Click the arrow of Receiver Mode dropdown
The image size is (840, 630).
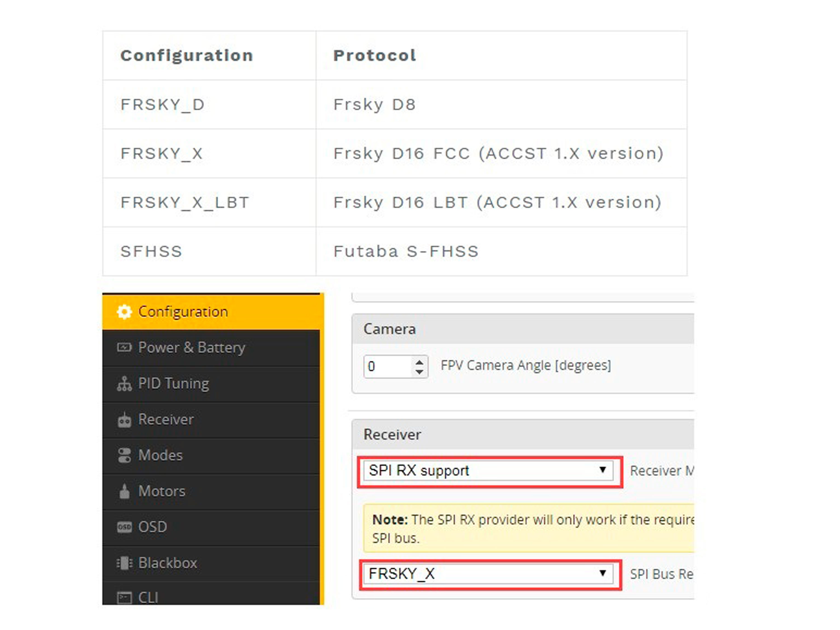pyautogui.click(x=602, y=470)
